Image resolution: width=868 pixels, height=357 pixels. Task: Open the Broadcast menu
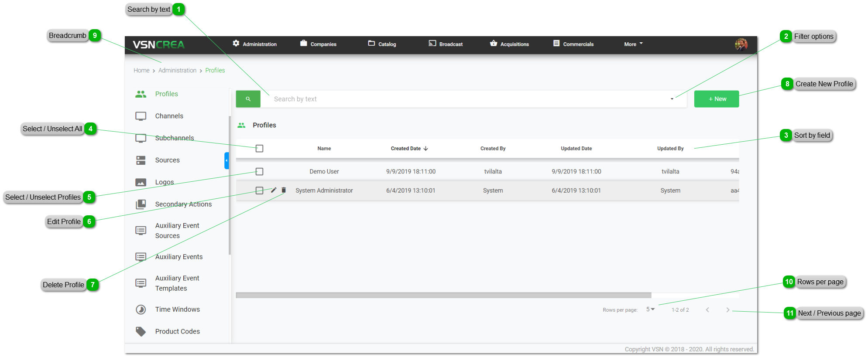[446, 44]
